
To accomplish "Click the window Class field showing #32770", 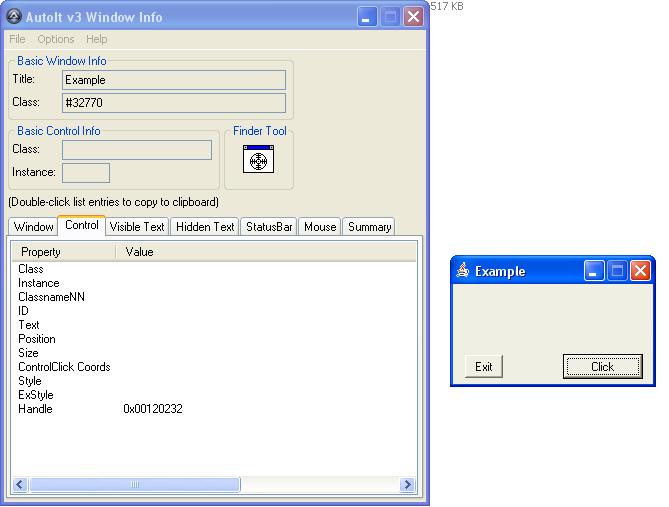I will [174, 103].
